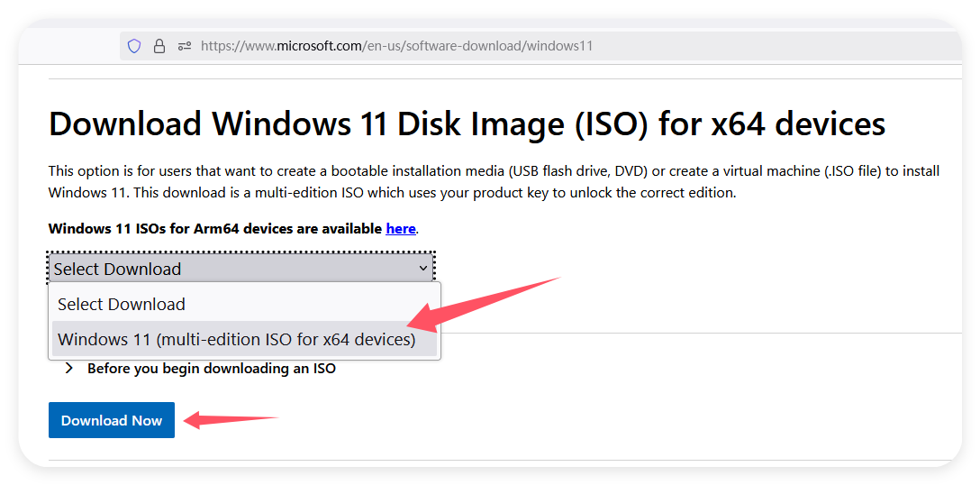This screenshot has height=485, width=980.
Task: Open site security padlock info
Action: (159, 46)
